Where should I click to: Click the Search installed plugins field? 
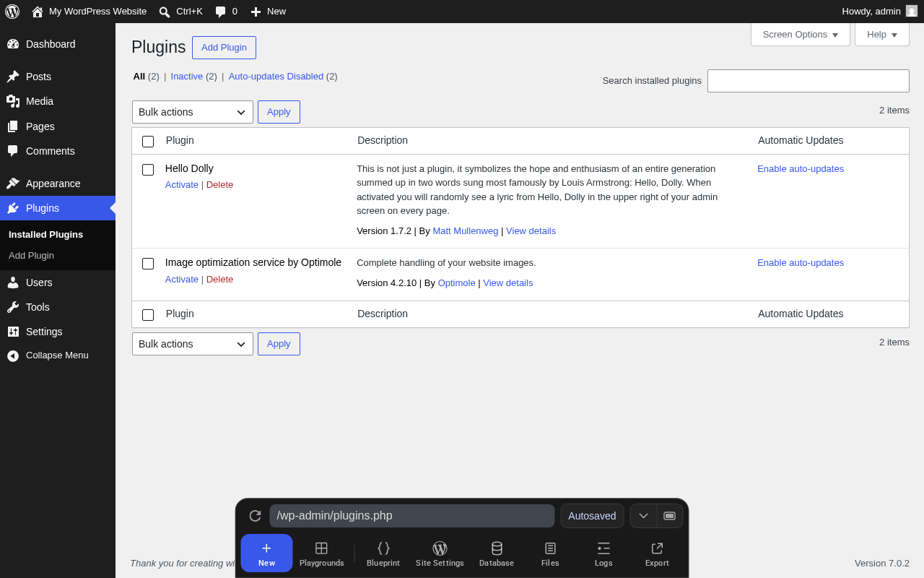(x=808, y=81)
